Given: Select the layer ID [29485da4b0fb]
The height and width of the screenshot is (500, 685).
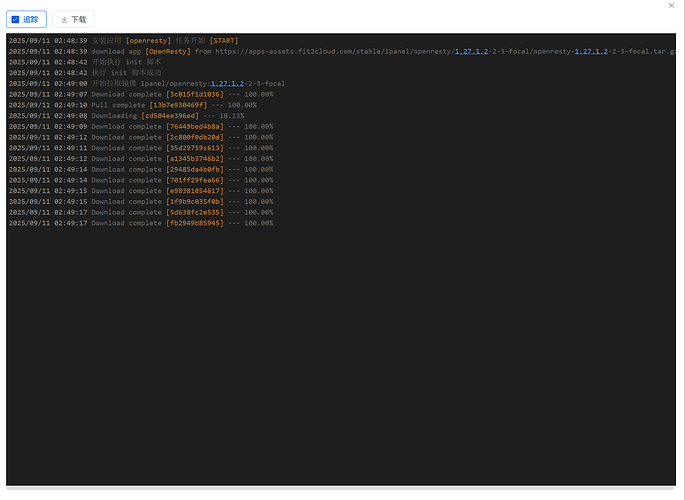Looking at the screenshot, I should pyautogui.click(x=195, y=169).
